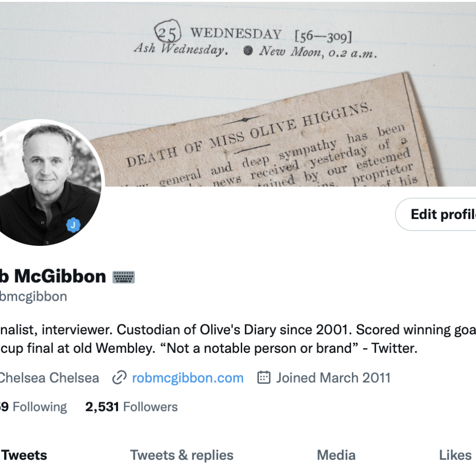View the 2,531 Followers list
The width and height of the screenshot is (476, 476).
pos(132,407)
